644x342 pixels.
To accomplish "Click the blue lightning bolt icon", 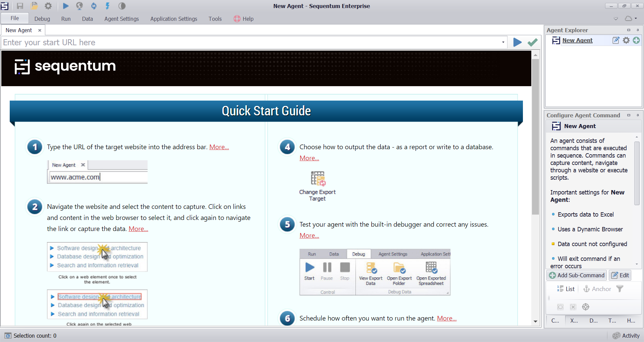I will click(x=108, y=6).
